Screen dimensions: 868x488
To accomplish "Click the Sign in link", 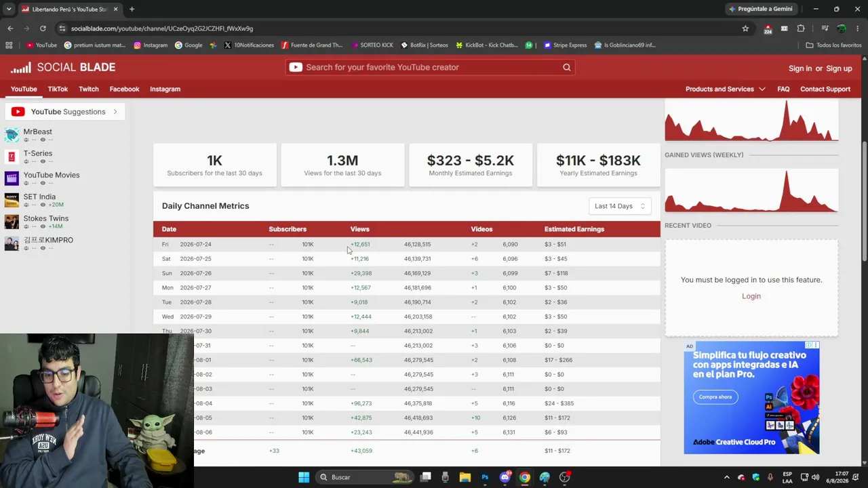I will click(800, 68).
